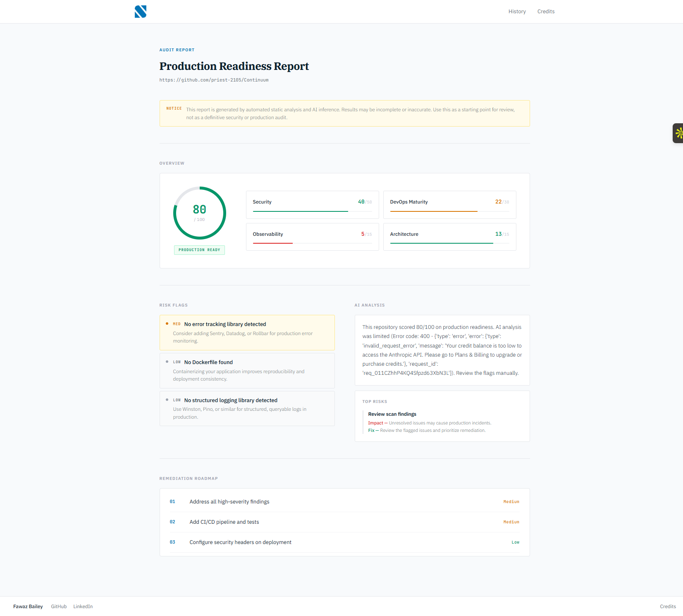Click the Production Ready badge
Image resolution: width=683 pixels, height=616 pixels.
(199, 250)
